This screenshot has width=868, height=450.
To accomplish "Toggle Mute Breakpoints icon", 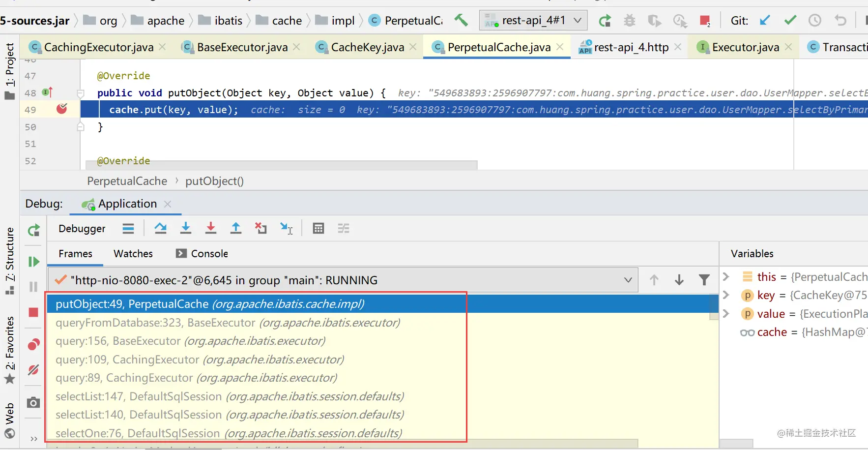I will coord(33,370).
